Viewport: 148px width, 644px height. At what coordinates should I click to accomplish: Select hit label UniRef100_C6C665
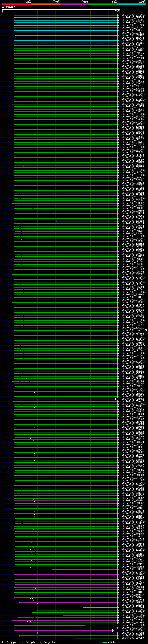(133, 363)
